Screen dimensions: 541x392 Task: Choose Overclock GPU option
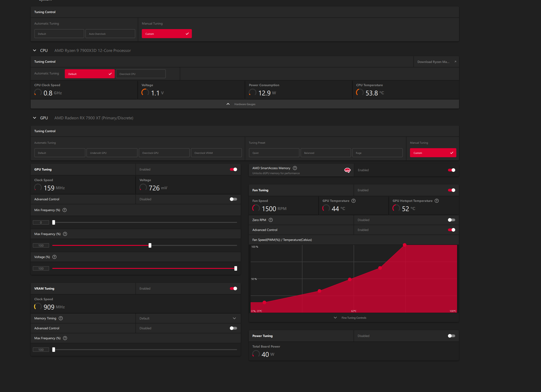pos(164,153)
